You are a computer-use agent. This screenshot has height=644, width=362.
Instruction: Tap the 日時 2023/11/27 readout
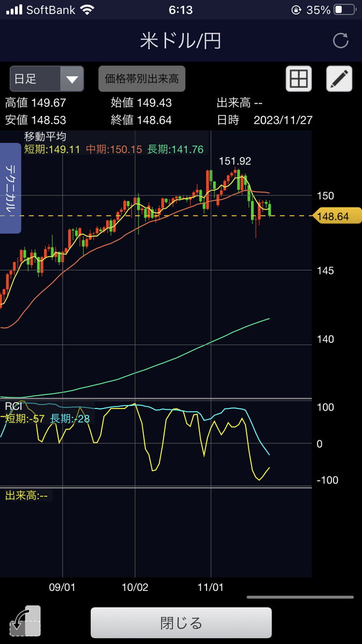click(x=264, y=120)
